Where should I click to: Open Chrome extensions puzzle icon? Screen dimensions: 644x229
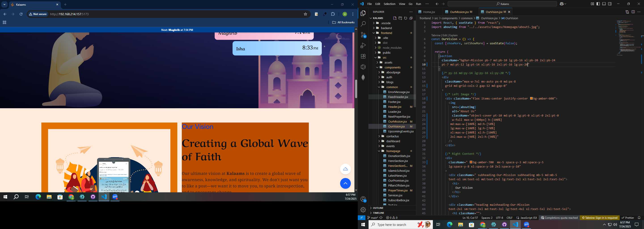[333, 14]
